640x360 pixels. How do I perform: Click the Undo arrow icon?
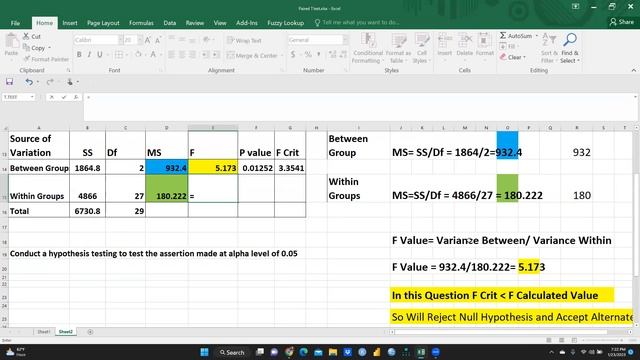point(29,82)
